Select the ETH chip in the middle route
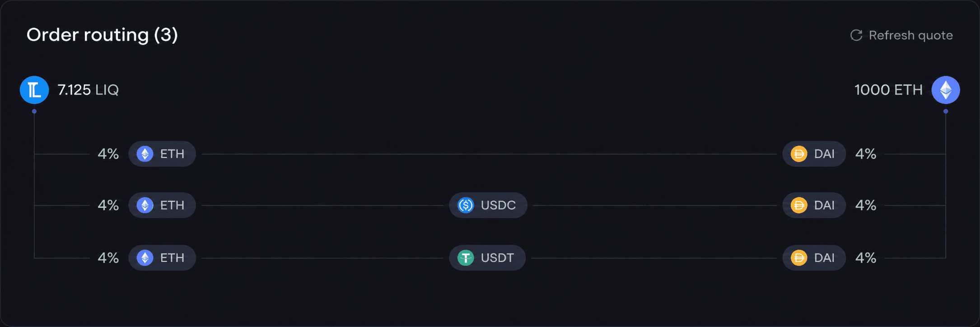The width and height of the screenshot is (980, 327). [162, 205]
